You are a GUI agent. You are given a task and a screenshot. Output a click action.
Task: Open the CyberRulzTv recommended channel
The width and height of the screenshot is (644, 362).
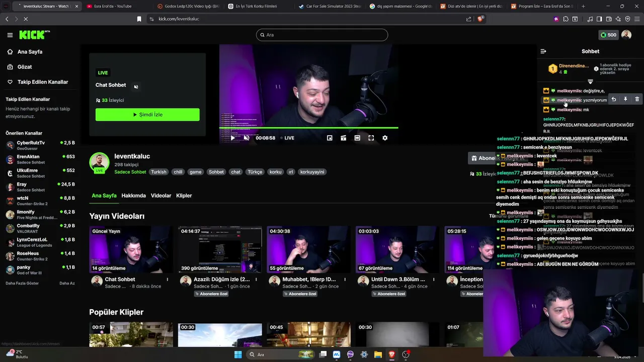point(40,145)
